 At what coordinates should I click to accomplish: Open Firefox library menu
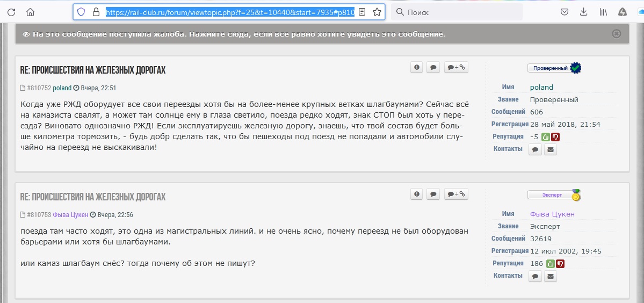[603, 12]
